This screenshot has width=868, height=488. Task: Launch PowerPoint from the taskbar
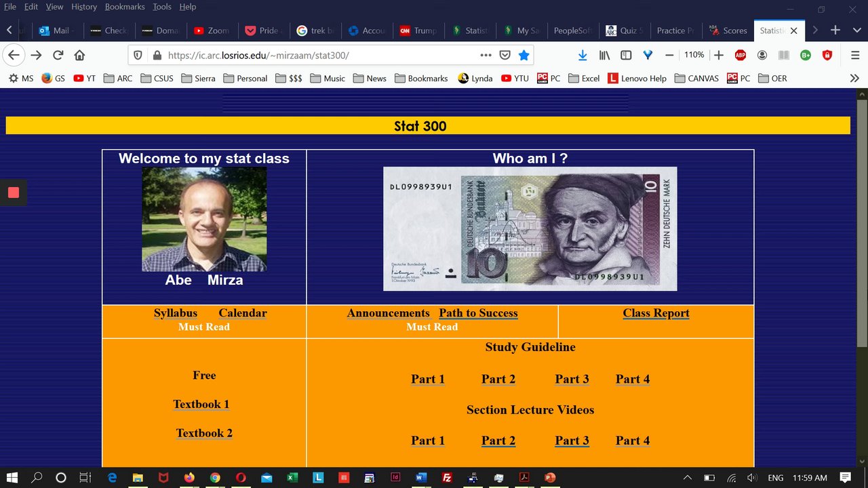(x=550, y=477)
